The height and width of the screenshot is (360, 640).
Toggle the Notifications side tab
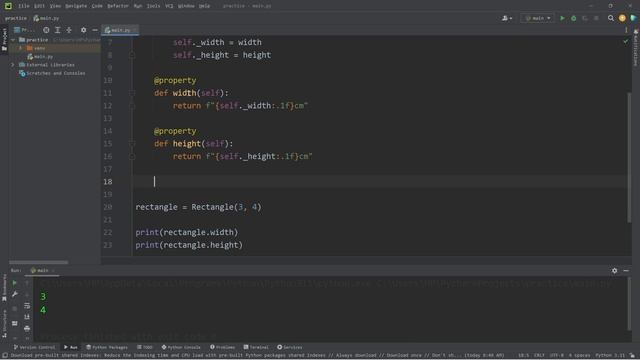(x=636, y=48)
